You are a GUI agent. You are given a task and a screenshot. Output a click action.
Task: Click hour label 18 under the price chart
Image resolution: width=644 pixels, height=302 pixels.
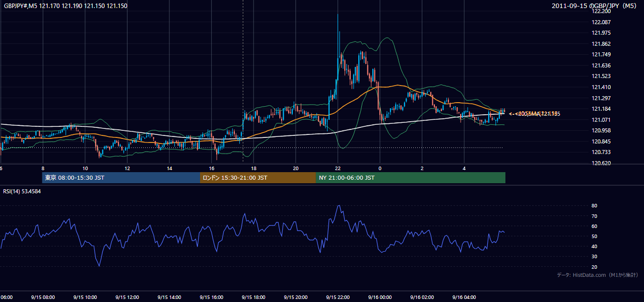click(x=253, y=168)
